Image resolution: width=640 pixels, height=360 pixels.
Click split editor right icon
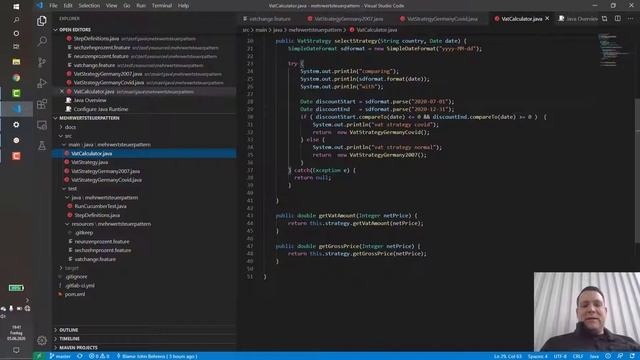(x=618, y=19)
